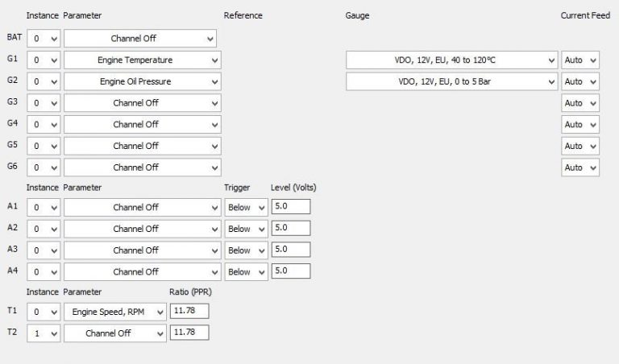
Task: Open the BAT Instance dropdown
Action: pos(44,39)
